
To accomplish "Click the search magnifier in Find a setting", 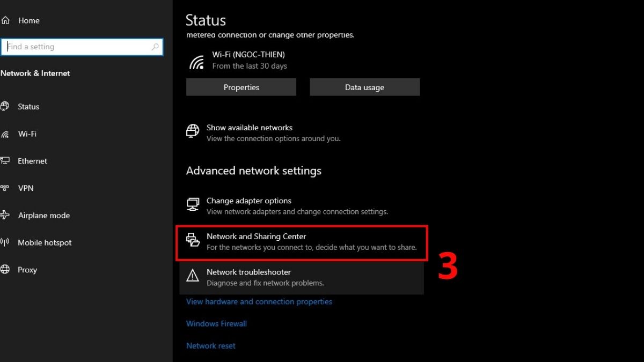I will (155, 47).
